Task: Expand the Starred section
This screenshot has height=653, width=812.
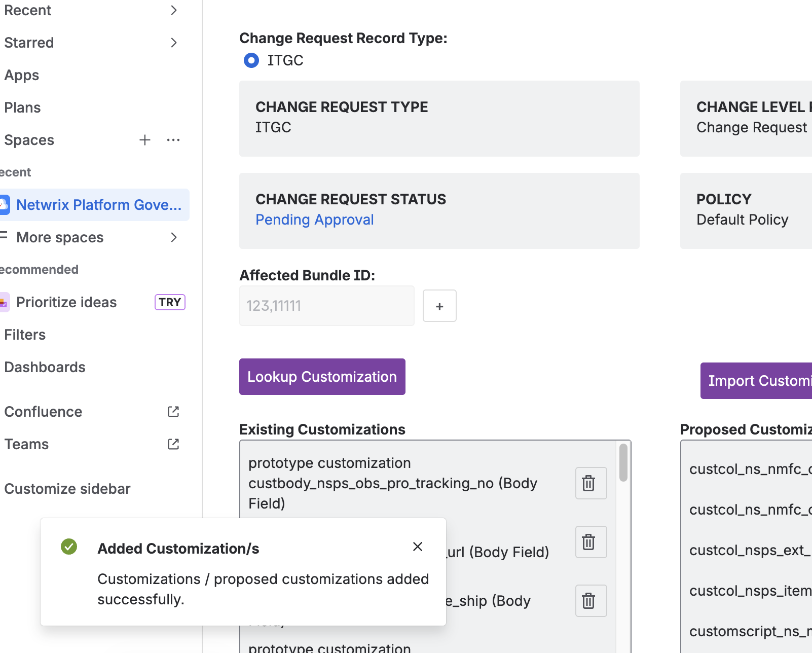Action: [173, 43]
